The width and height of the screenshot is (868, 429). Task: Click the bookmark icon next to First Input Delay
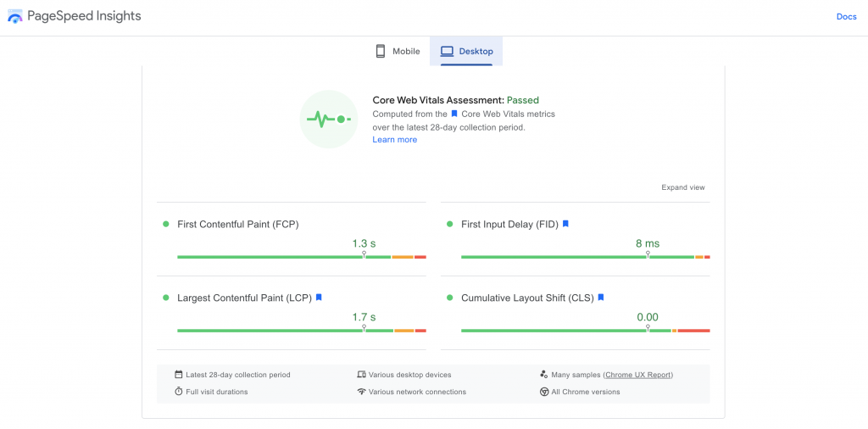tap(565, 224)
